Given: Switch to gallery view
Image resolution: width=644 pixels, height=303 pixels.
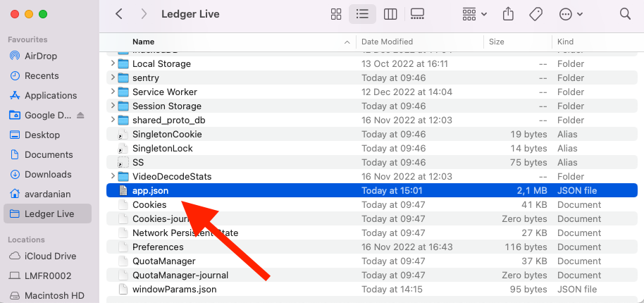Looking at the screenshot, I should [416, 14].
